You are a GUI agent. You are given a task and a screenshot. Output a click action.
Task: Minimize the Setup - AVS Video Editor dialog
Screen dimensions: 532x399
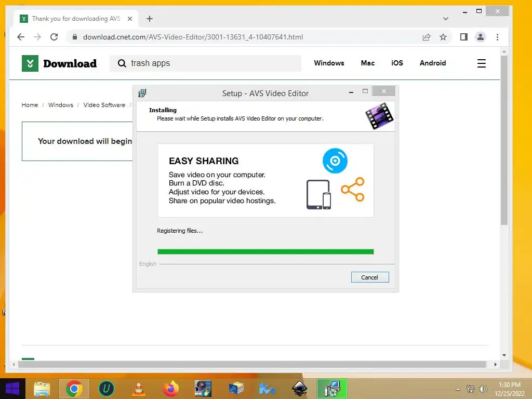point(351,91)
